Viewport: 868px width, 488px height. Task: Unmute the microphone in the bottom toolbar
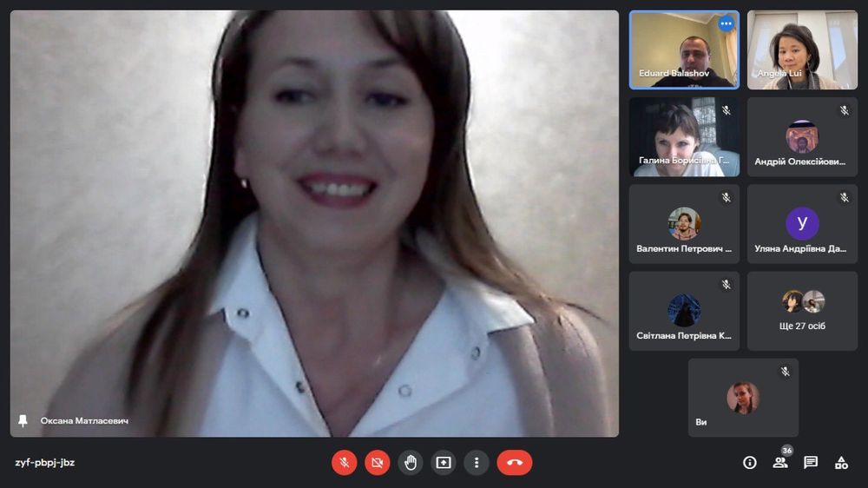345,463
